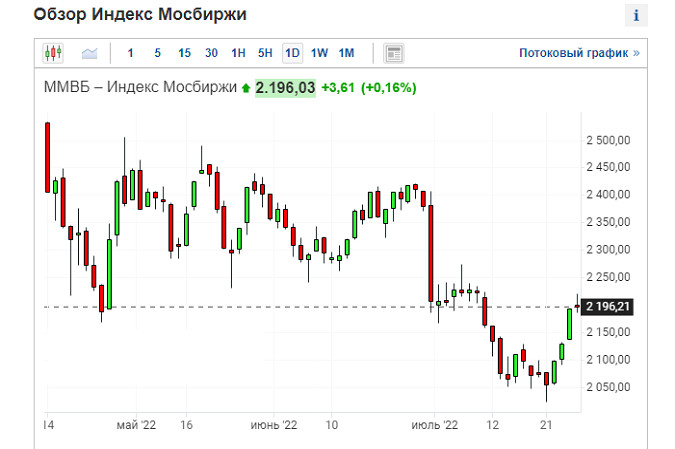Screen dimensions: 675x449
Task: Click the 2 150,00 axis label
Action: pos(608,332)
